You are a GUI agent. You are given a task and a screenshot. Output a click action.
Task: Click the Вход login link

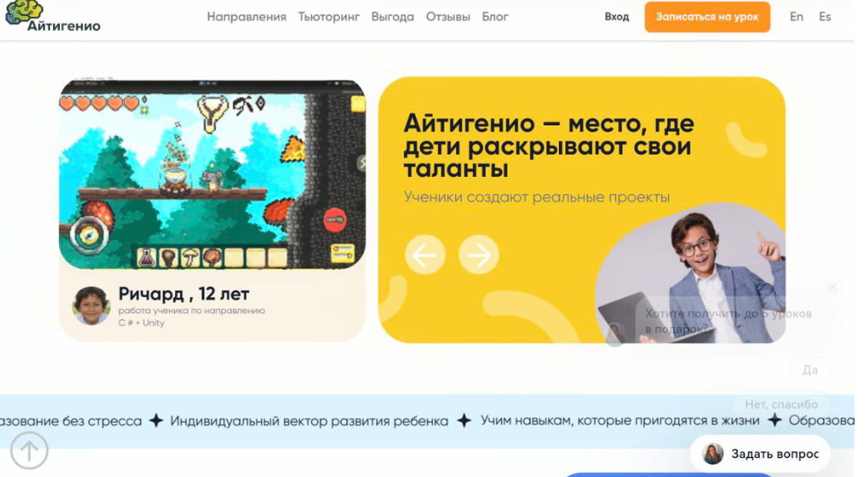pos(617,17)
